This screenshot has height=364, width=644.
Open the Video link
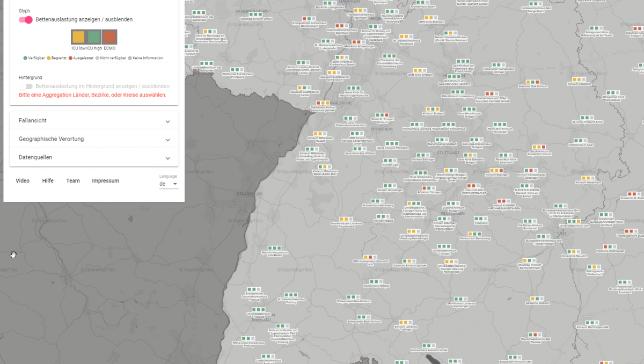click(23, 181)
